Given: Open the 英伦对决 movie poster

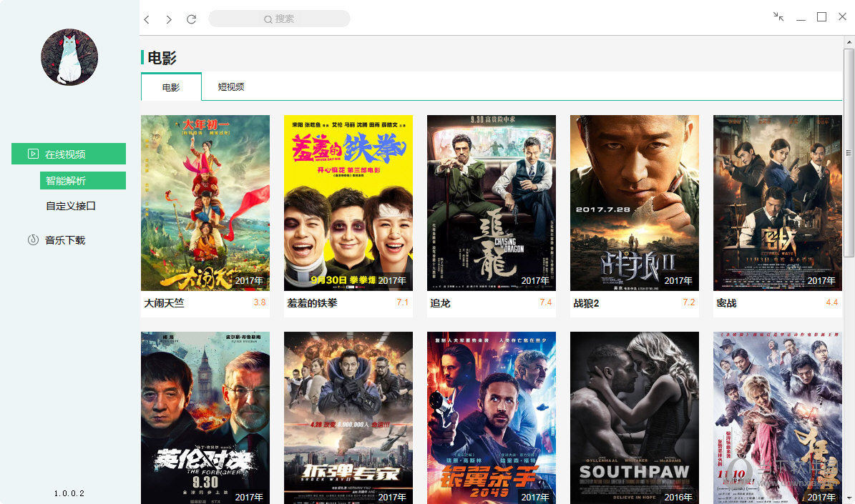Looking at the screenshot, I should [x=205, y=418].
